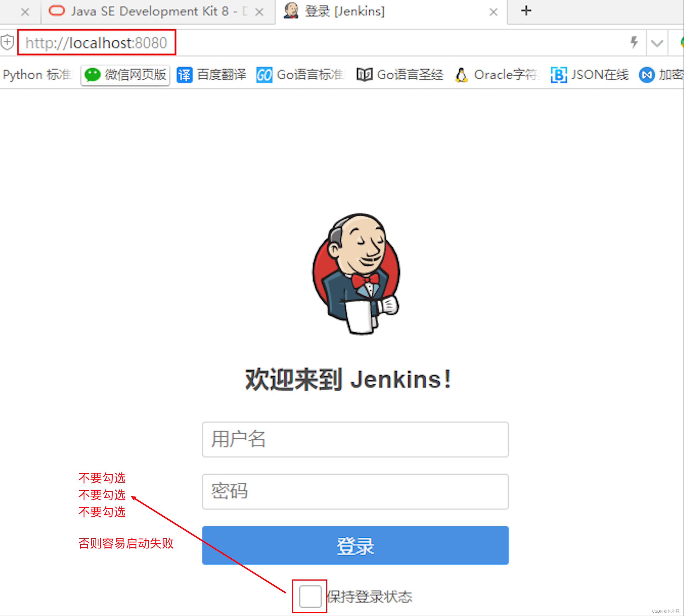Click the Jenkins favicon on the tab

(291, 11)
